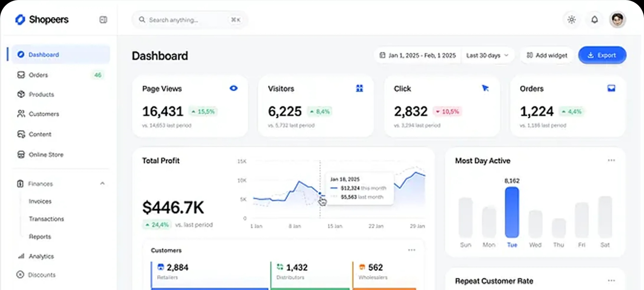Click the 16,431 page views value
The width and height of the screenshot is (644, 290).
pos(163,111)
